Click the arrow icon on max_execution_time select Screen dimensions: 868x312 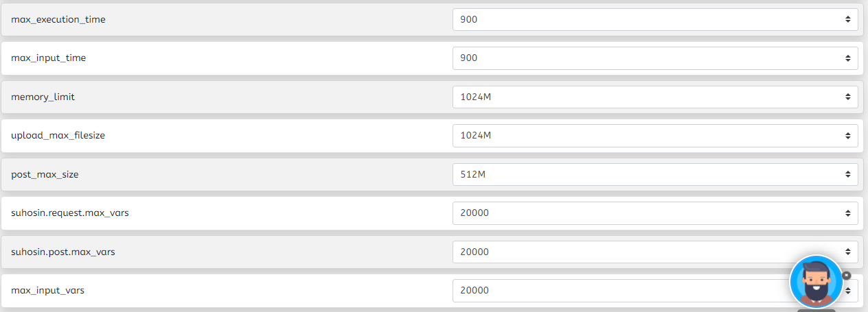coord(848,20)
